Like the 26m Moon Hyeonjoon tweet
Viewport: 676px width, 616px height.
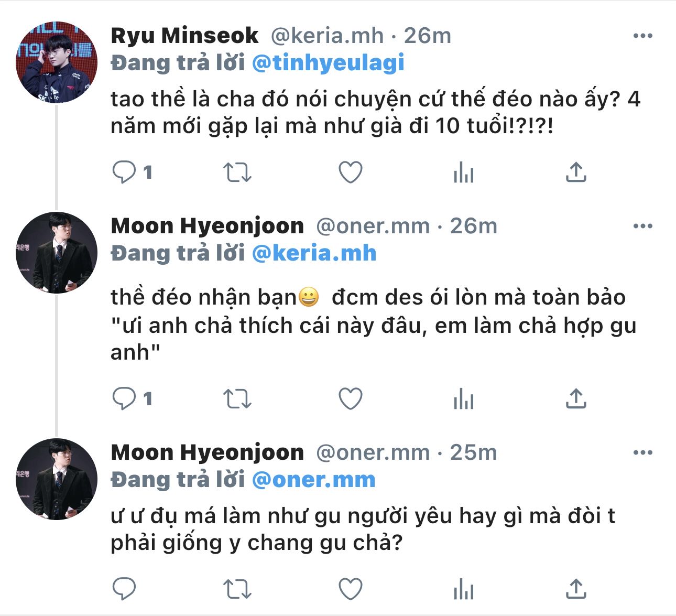(351, 399)
